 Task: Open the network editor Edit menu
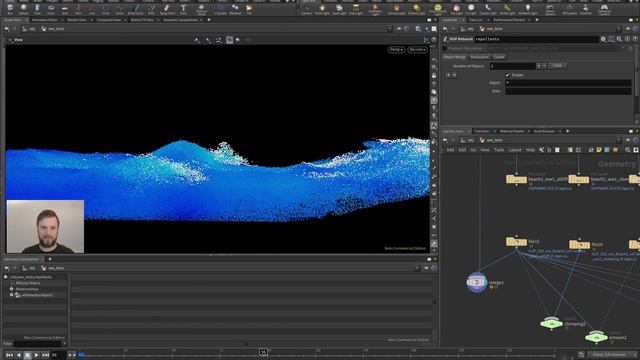pos(462,150)
